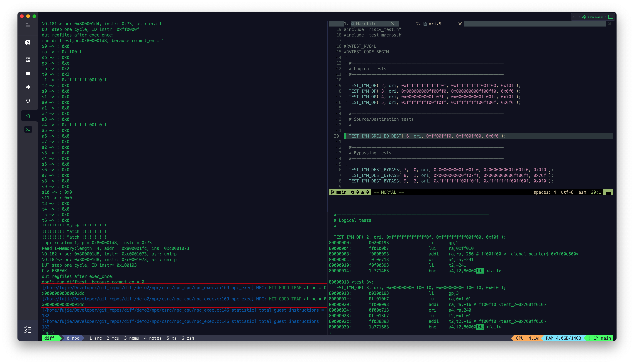The width and height of the screenshot is (634, 364).
Task: Select tmux window 1 src
Action: (95, 338)
